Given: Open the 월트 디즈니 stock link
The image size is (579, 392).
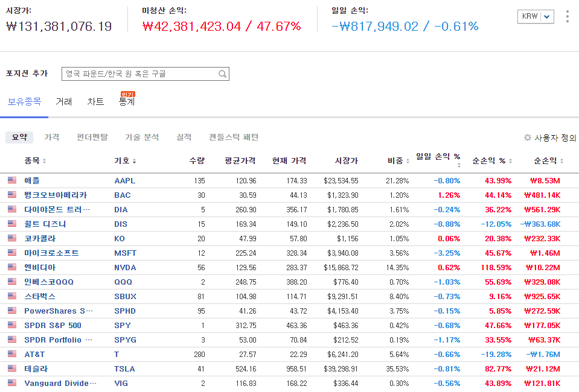Looking at the screenshot, I should coord(45,224).
